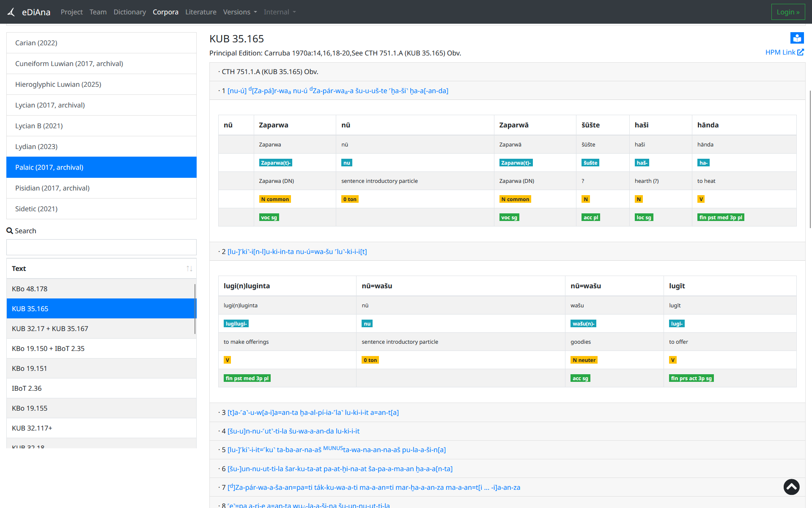Open text KBo 19.151 in the list
The height and width of the screenshot is (508, 812).
[101, 368]
